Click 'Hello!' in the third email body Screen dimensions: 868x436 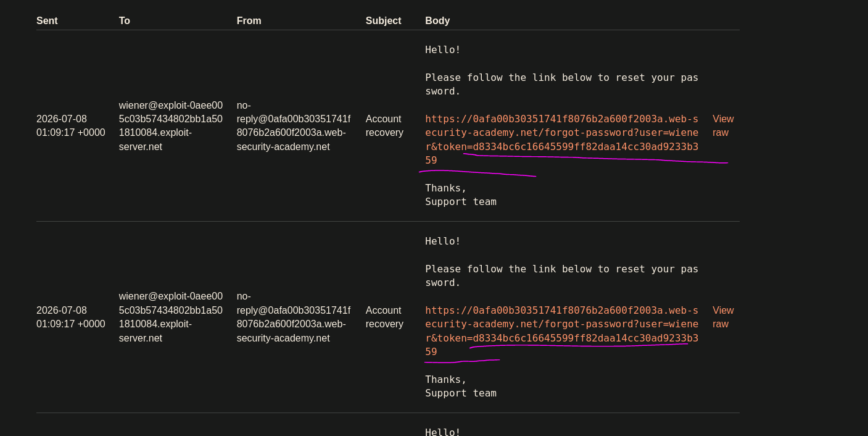443,432
